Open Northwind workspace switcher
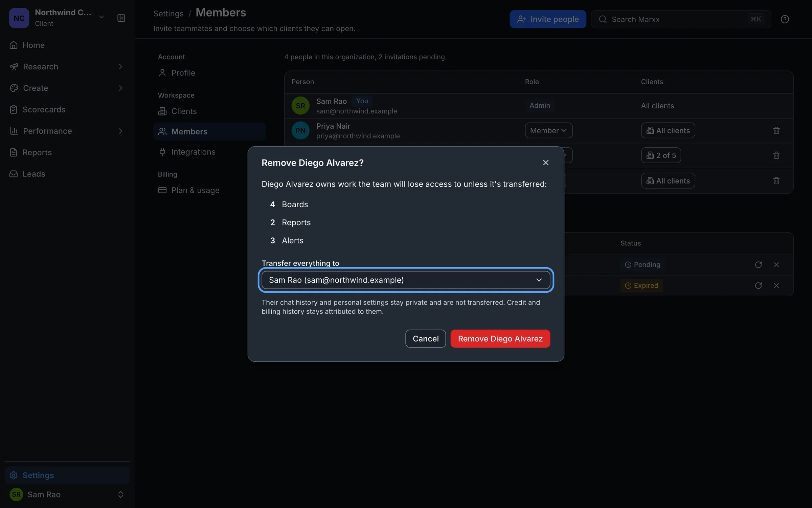The image size is (812, 508). (57, 18)
